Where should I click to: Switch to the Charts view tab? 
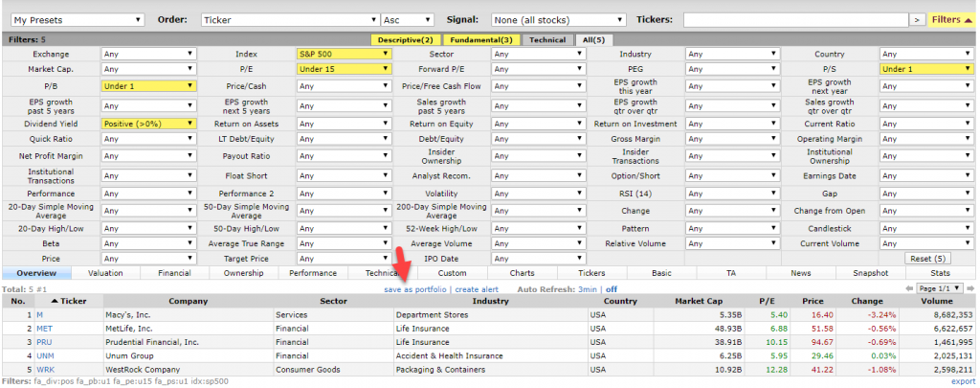(522, 273)
